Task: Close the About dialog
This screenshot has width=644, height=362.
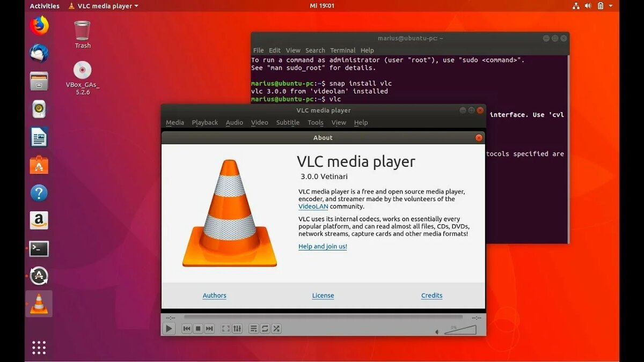Action: pyautogui.click(x=479, y=138)
